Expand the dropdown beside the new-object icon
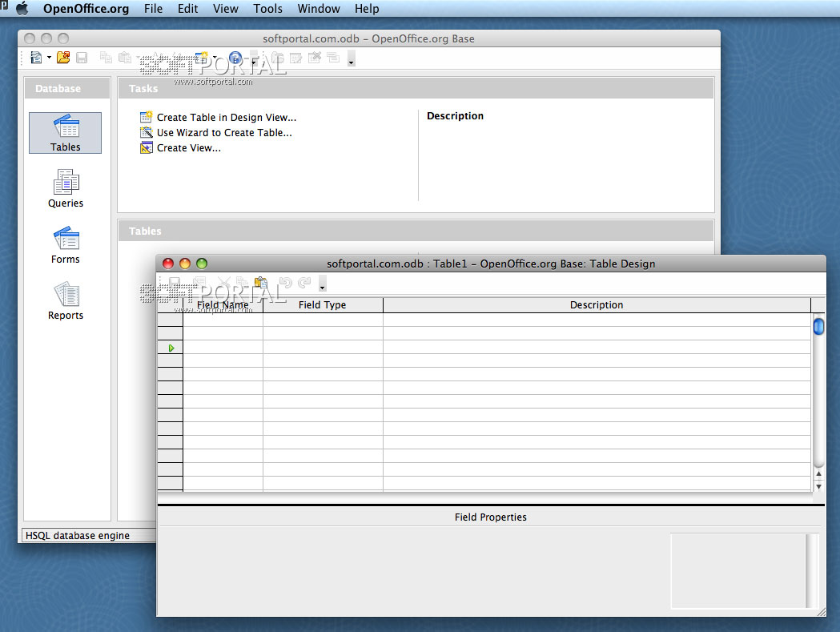Image resolution: width=840 pixels, height=632 pixels. (x=215, y=58)
